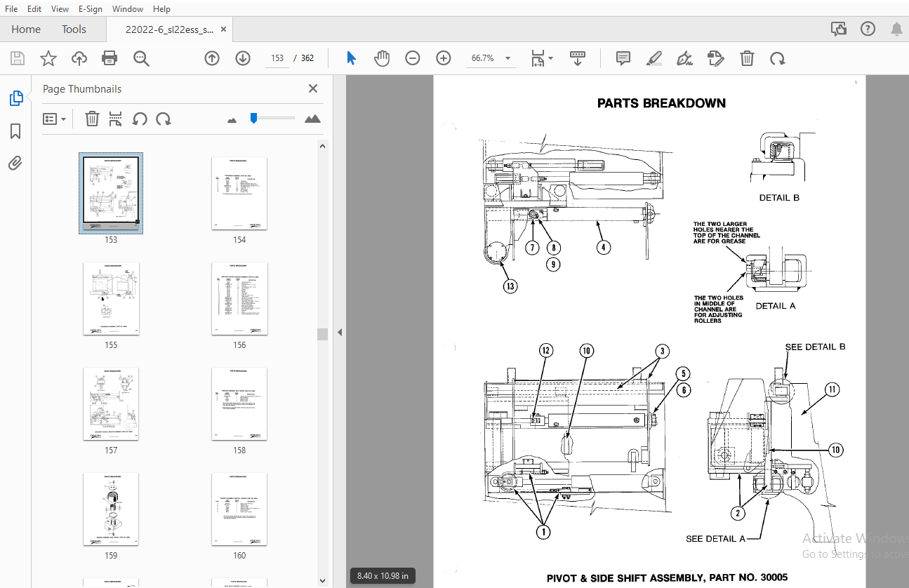This screenshot has width=909, height=588.
Task: Go to next page arrow
Action: [x=243, y=58]
